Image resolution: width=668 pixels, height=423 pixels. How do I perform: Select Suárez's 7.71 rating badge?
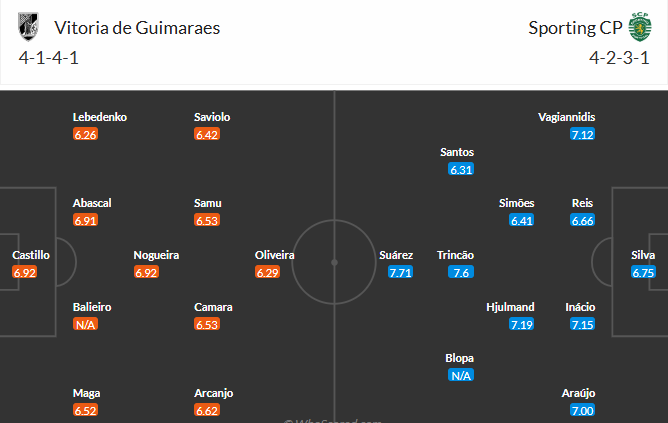(400, 272)
